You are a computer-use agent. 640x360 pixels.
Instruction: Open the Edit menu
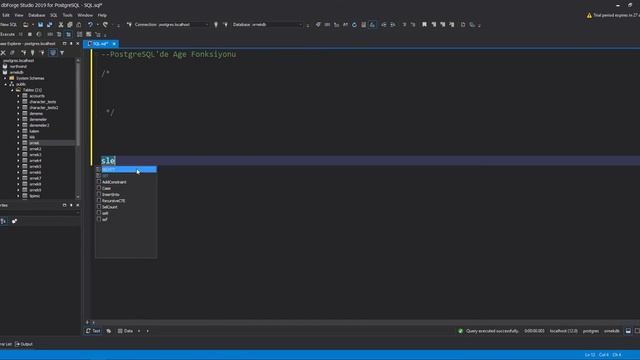click(6, 15)
